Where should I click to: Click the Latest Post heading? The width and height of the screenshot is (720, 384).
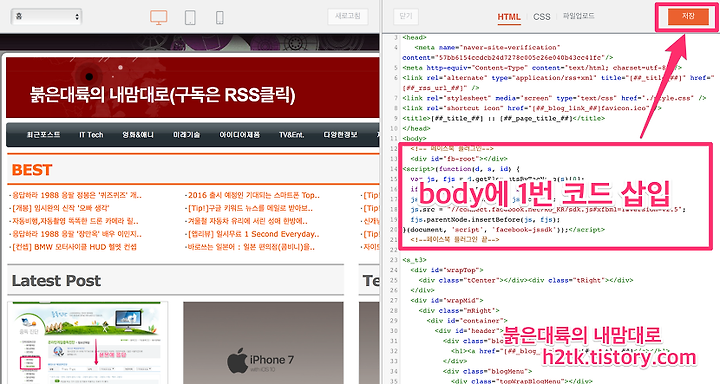tap(56, 281)
